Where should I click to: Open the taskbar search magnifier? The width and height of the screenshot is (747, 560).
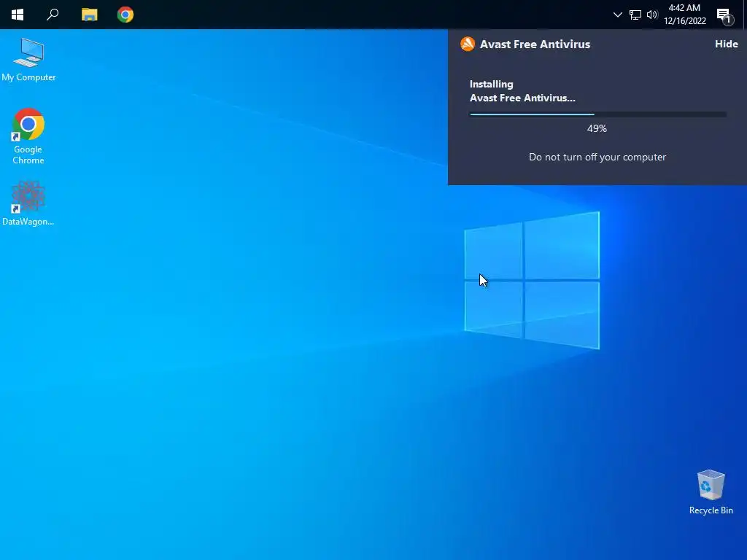tap(53, 15)
